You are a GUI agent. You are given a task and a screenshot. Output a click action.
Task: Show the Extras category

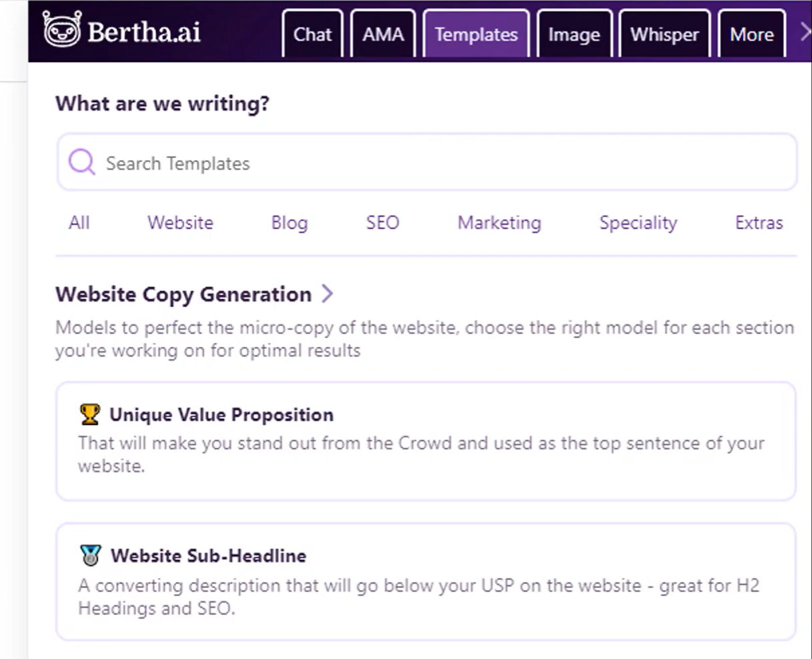click(759, 223)
